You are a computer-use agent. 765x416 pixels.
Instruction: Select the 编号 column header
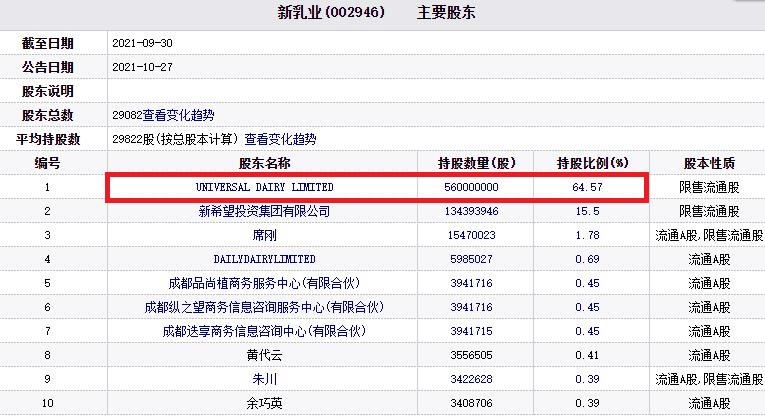click(47, 163)
